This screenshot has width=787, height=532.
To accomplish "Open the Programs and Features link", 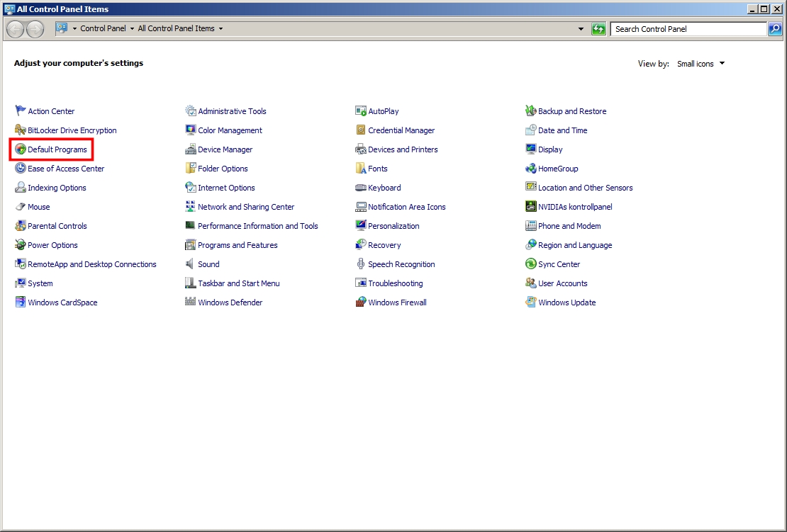I will tap(238, 245).
